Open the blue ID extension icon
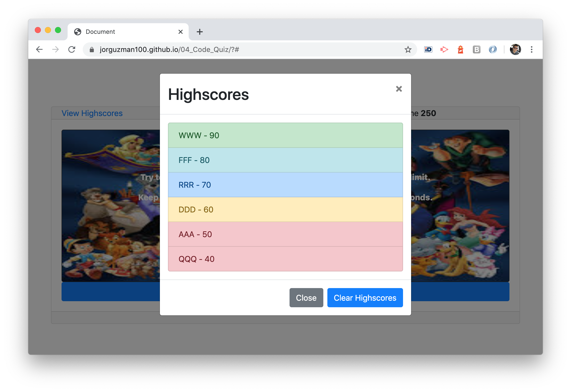Screen dimensions: 571x392 428,49
